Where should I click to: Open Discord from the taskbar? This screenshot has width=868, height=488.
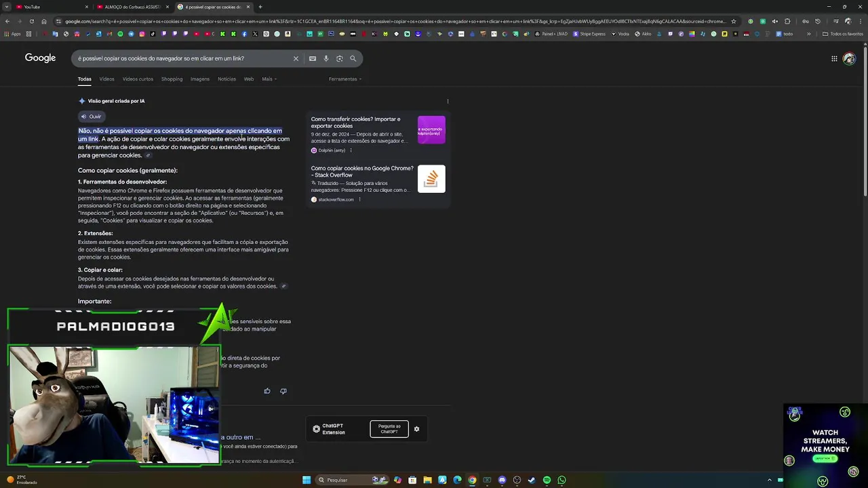click(x=502, y=480)
